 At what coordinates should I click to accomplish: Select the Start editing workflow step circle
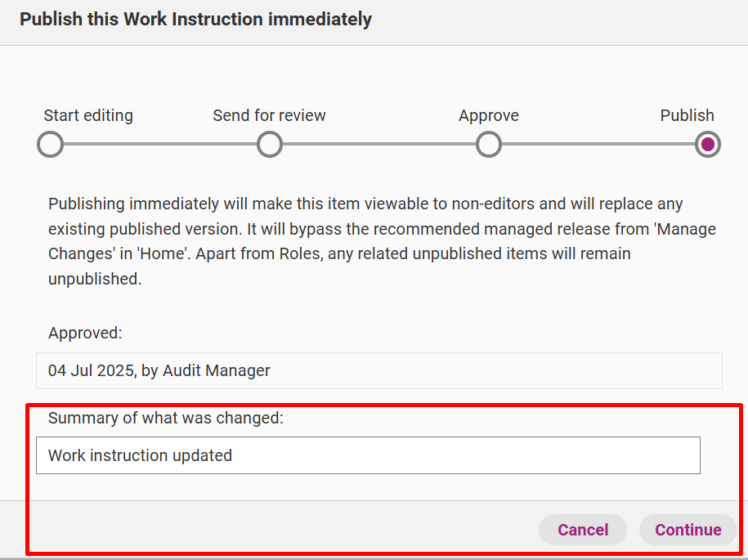pos(50,144)
